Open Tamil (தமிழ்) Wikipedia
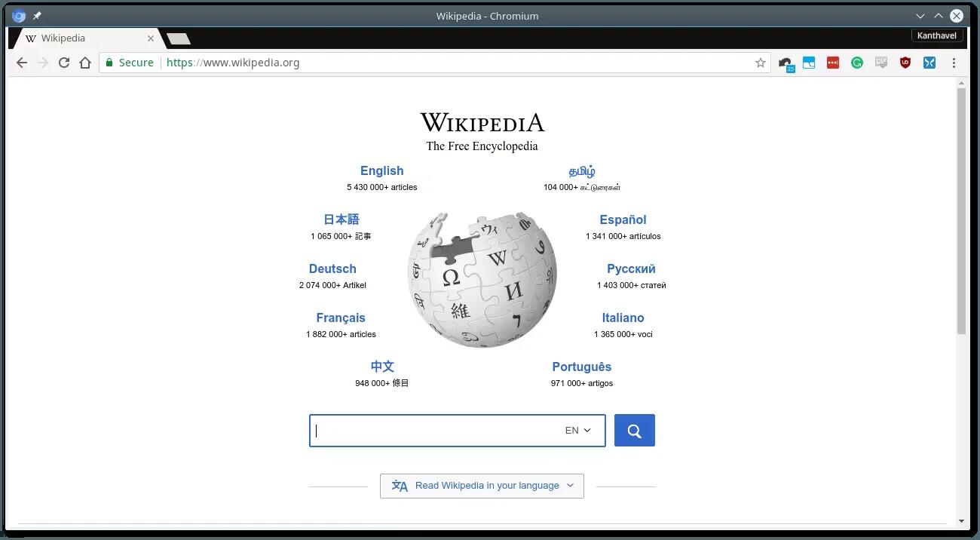The image size is (980, 540). point(582,171)
